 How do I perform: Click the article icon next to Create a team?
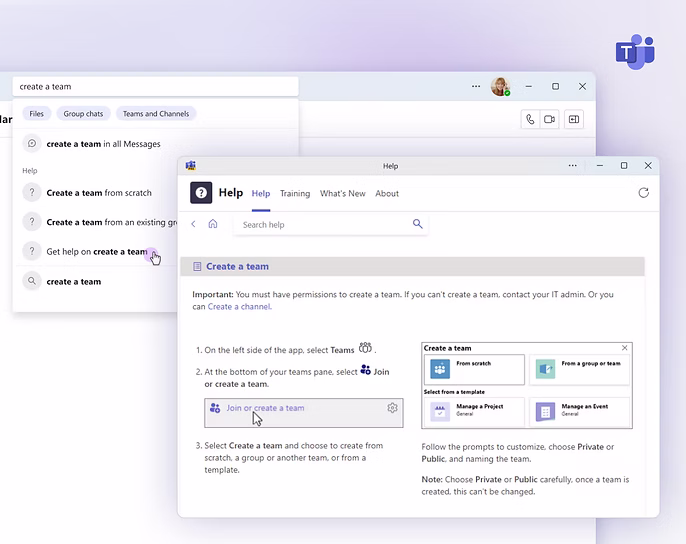click(x=197, y=267)
